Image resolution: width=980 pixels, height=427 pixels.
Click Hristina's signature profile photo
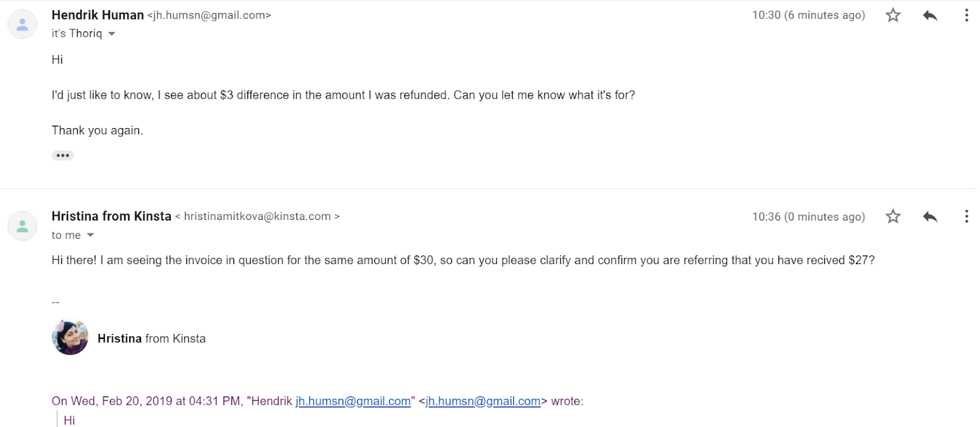click(70, 338)
